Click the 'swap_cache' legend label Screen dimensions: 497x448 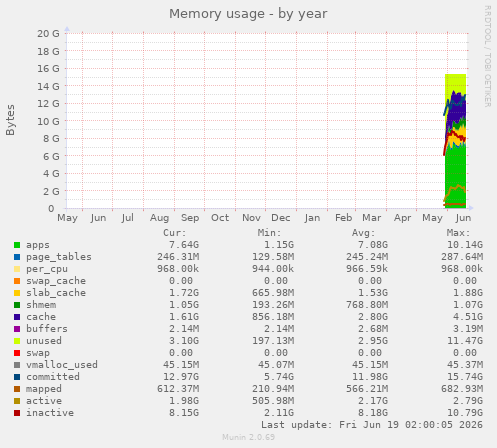tap(56, 281)
